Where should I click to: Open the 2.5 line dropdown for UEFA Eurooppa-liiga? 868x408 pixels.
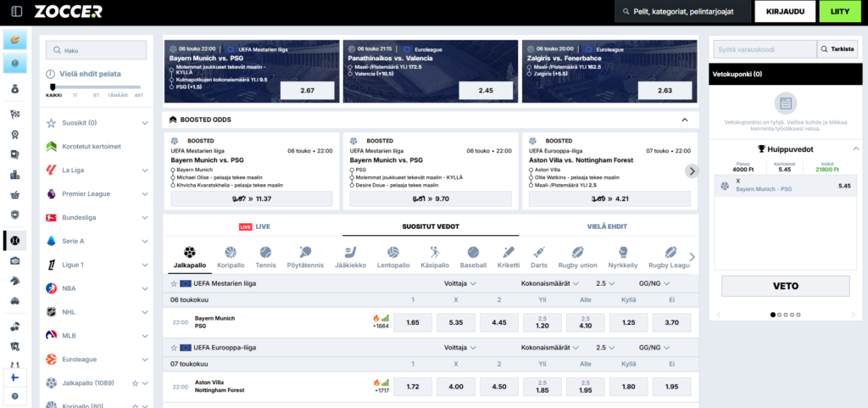[x=605, y=348]
